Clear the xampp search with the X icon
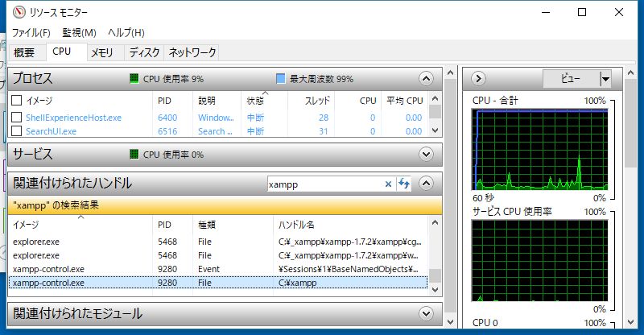 [x=388, y=184]
